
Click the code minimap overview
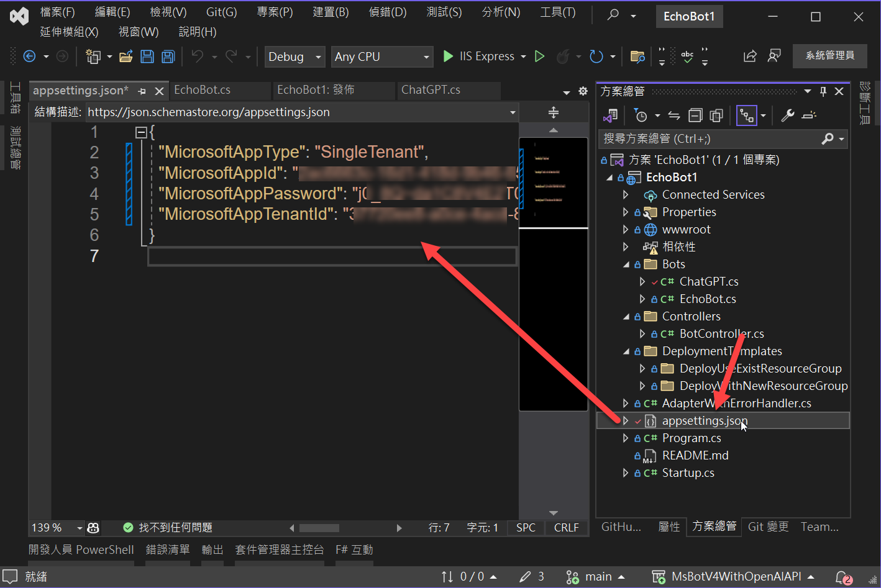click(553, 274)
